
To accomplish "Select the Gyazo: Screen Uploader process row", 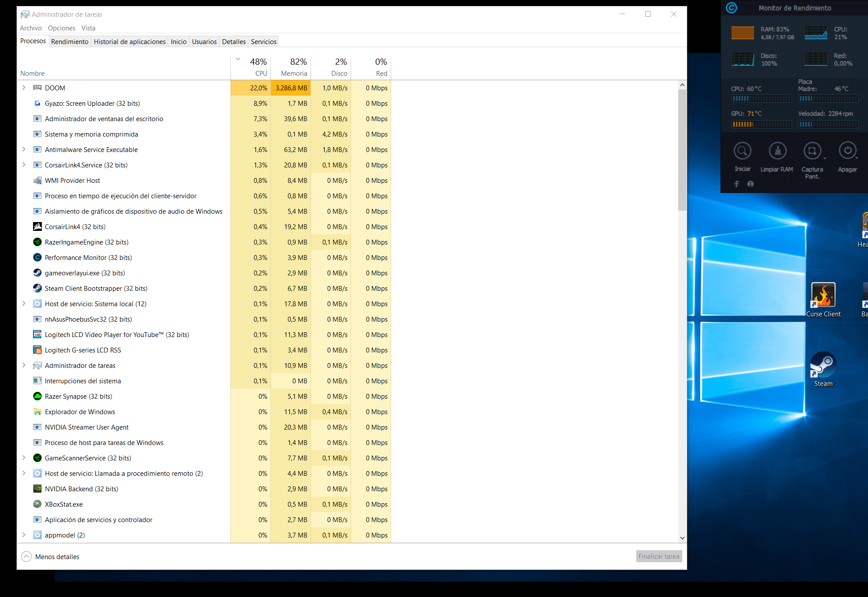I will tap(92, 103).
